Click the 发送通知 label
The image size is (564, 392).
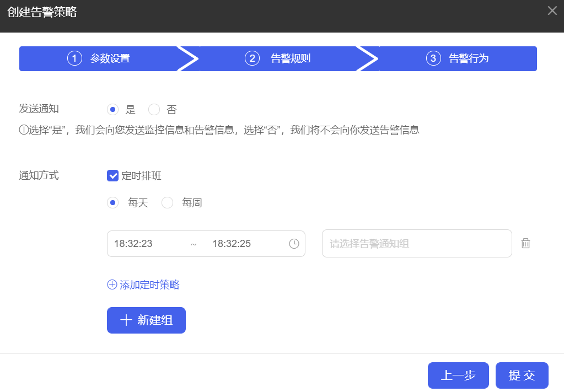(x=39, y=109)
